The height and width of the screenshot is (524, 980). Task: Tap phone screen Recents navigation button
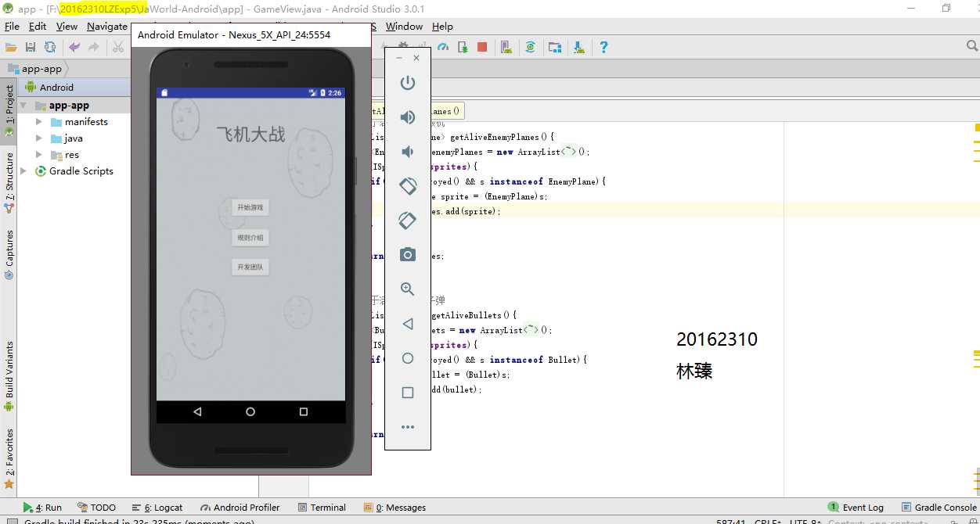[x=304, y=411]
